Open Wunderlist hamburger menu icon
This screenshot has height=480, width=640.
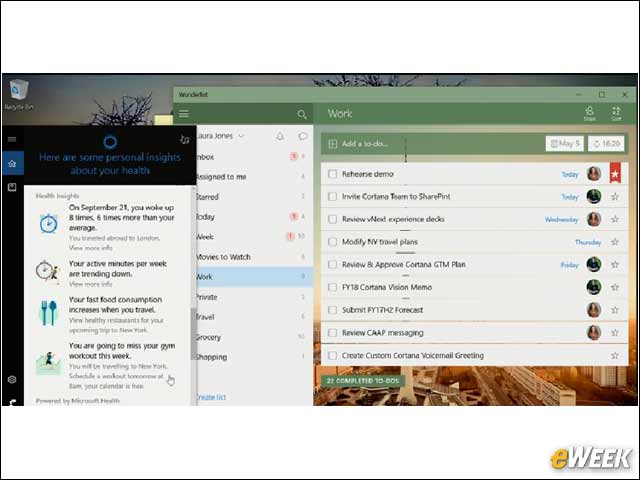(x=184, y=114)
